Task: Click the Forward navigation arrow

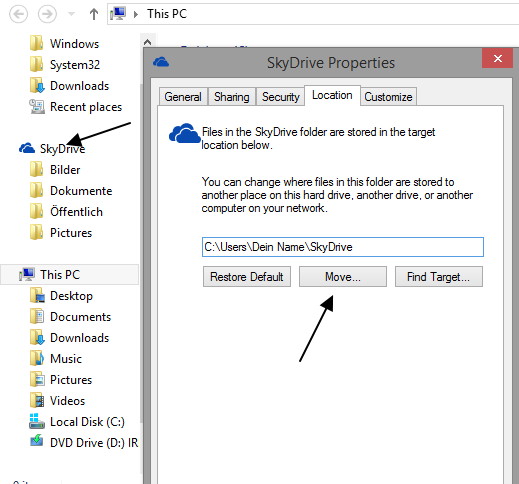Action: [47, 14]
